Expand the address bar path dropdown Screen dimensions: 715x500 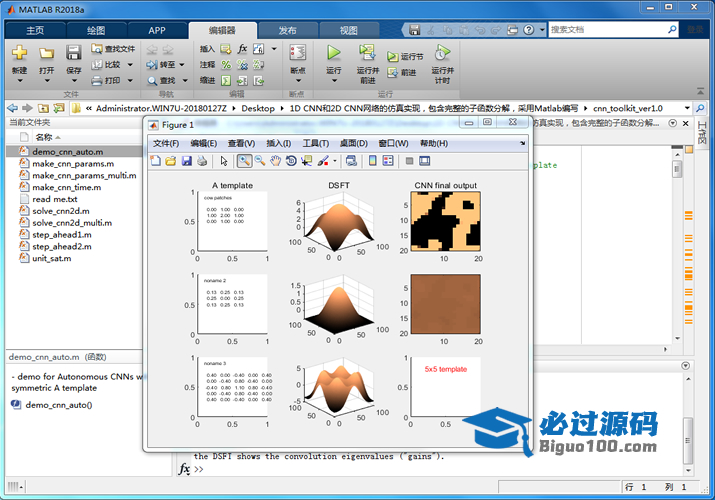(x=687, y=108)
